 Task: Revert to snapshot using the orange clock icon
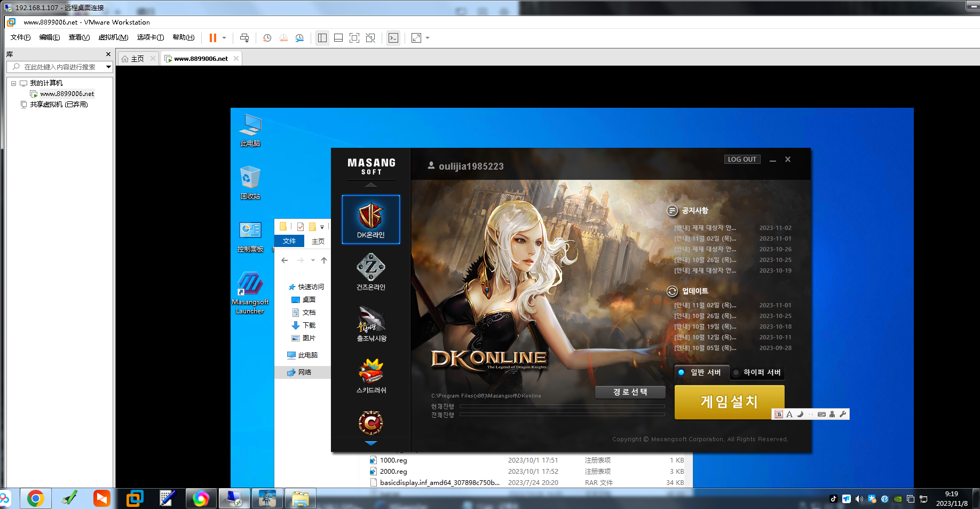[x=283, y=38]
